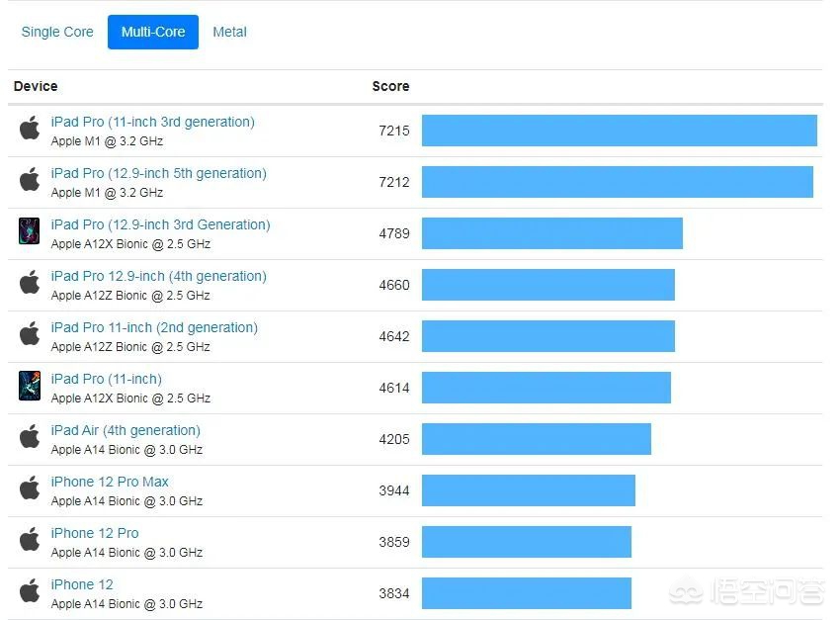The width and height of the screenshot is (840, 620).
Task: Open iPad Pro 11-inch (2nd generation) link
Action: pyautogui.click(x=154, y=328)
